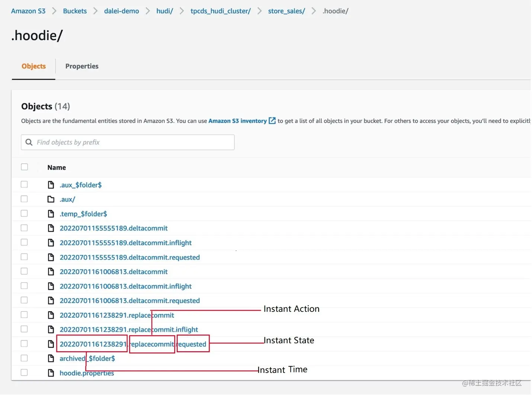Click file icon of 20220701155555189.deltacommit.requested
The height and width of the screenshot is (397, 532).
(x=51, y=257)
